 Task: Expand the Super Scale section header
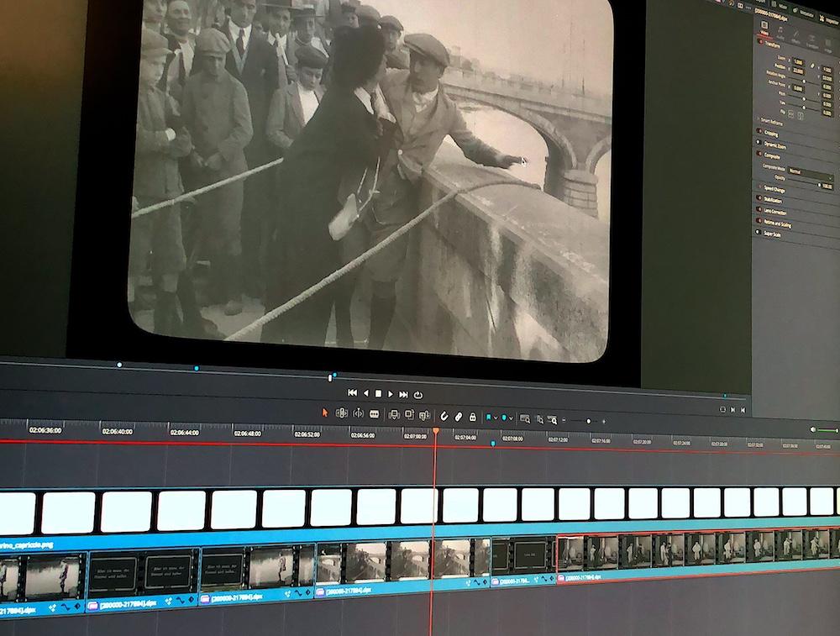tap(772, 234)
